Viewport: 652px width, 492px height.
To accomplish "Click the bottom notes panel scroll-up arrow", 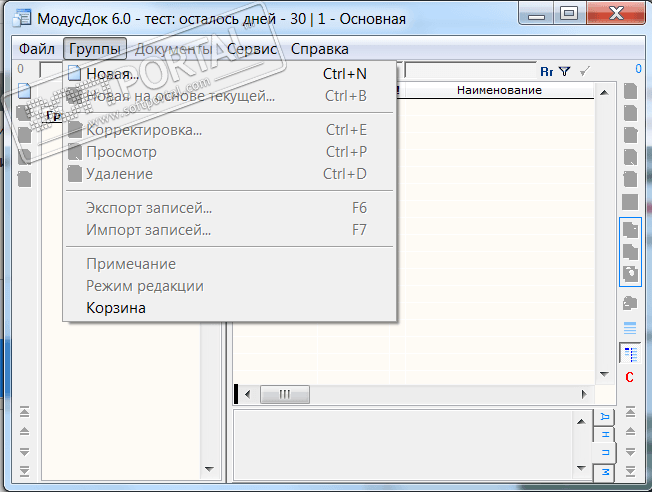I will pos(581,422).
